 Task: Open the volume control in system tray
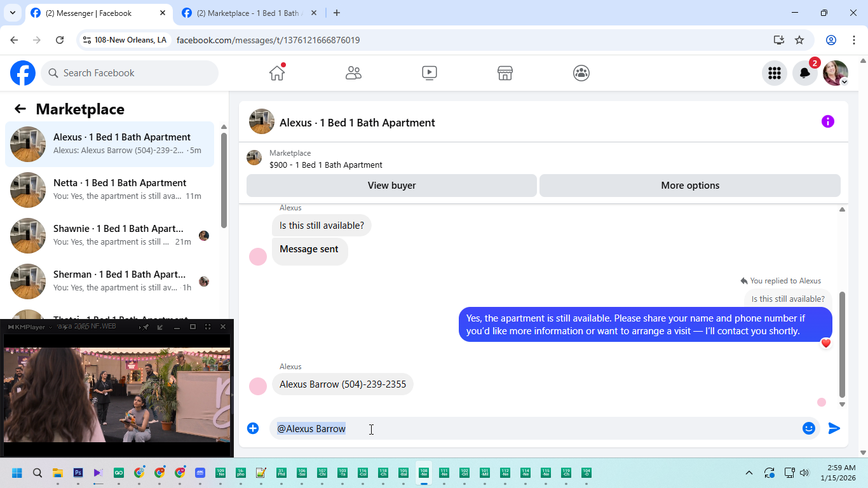click(x=804, y=473)
